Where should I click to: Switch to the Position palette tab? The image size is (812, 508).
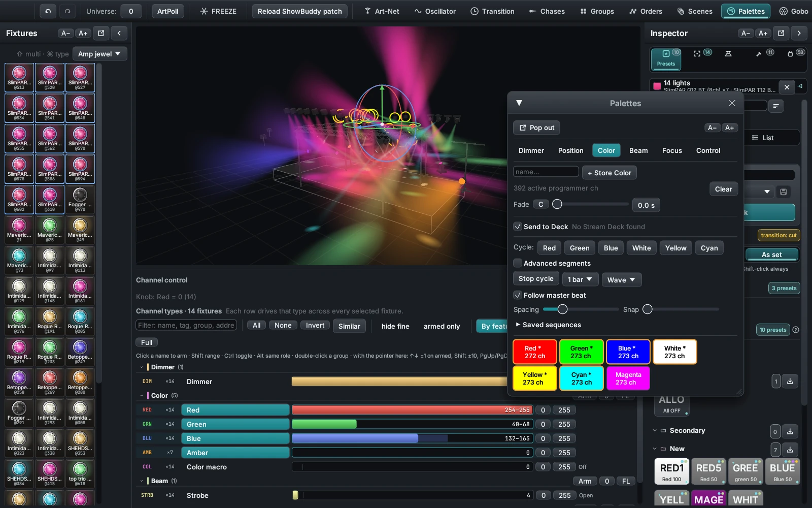[x=570, y=150]
